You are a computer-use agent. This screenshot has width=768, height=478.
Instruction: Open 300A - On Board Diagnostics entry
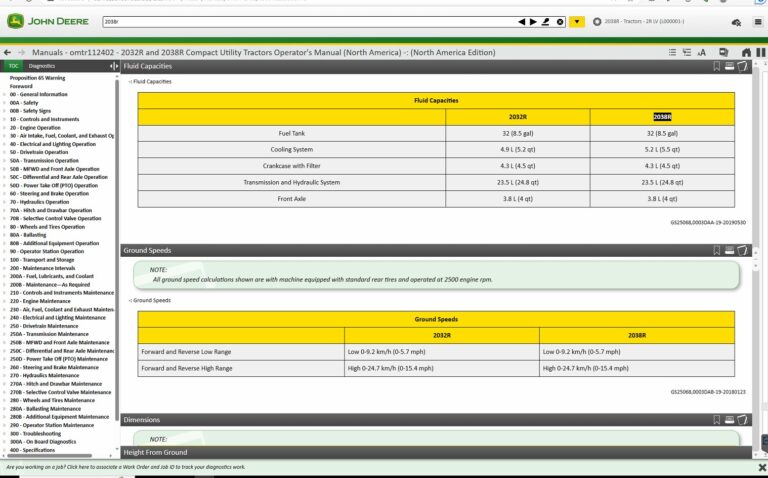(43, 442)
